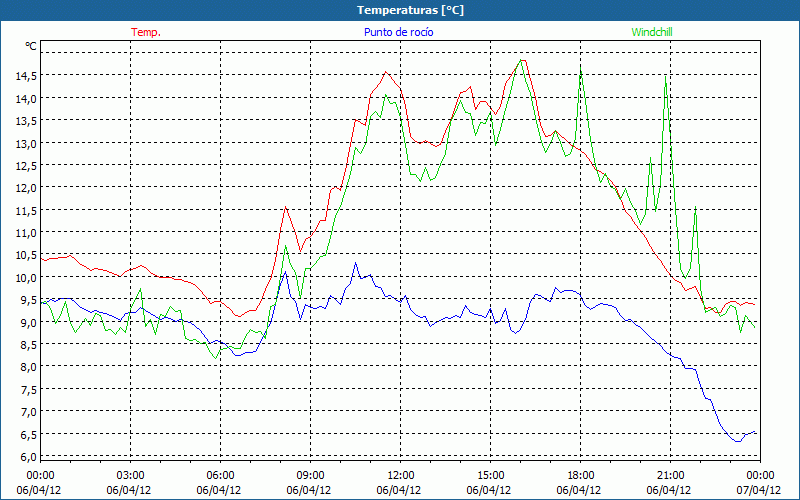The image size is (800, 500).
Task: Click the 8,0 y-axis value
Action: [28, 367]
